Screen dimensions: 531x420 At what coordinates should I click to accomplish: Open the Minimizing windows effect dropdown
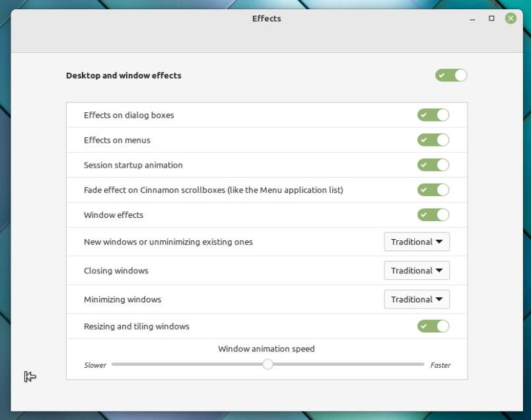[417, 300]
